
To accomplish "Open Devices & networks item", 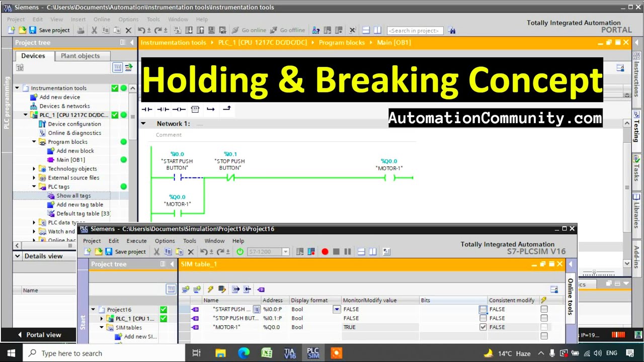I will [64, 106].
